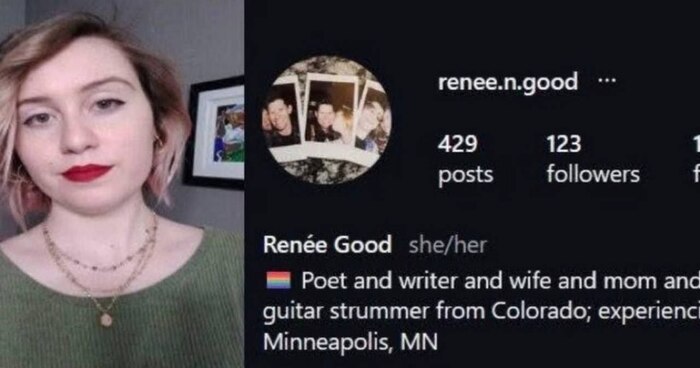Click the renee.n.good username
This screenshot has width=700, height=368.
tap(508, 82)
